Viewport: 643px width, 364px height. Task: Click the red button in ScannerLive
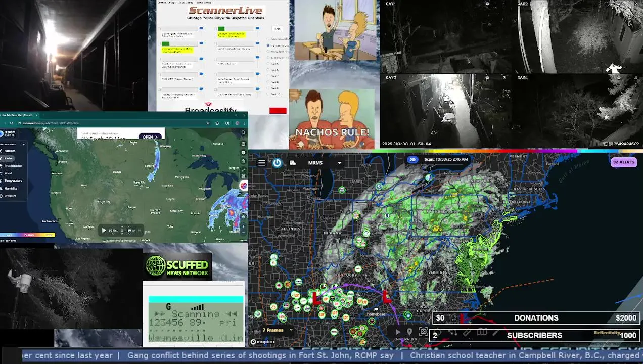click(x=278, y=111)
